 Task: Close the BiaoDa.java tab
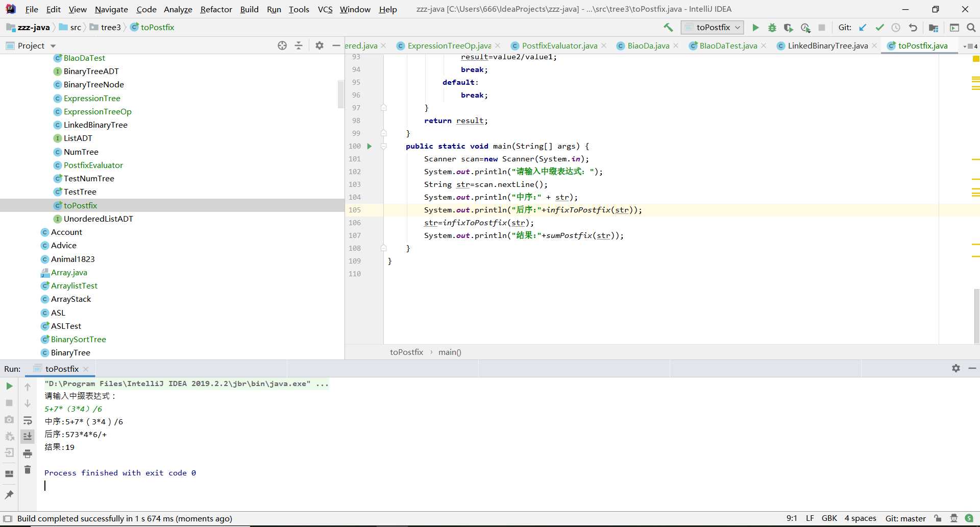point(676,46)
